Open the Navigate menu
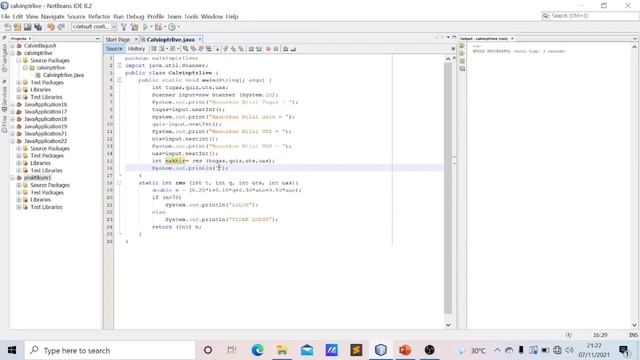 [x=52, y=16]
